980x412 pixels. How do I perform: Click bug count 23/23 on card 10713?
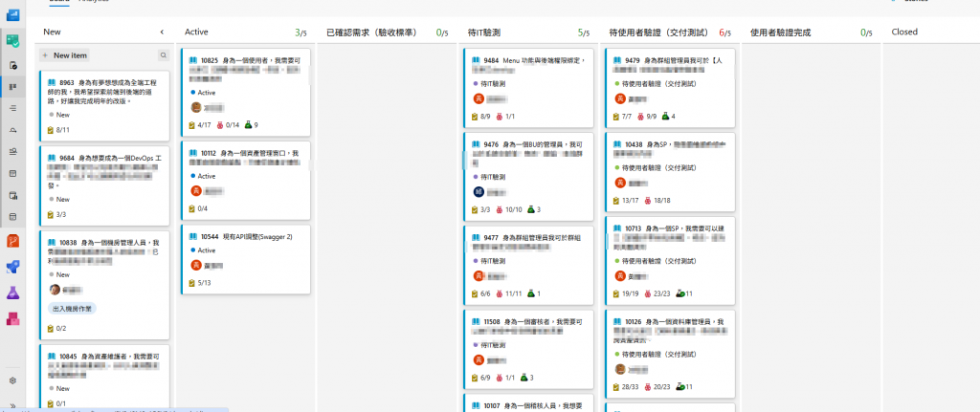click(657, 293)
